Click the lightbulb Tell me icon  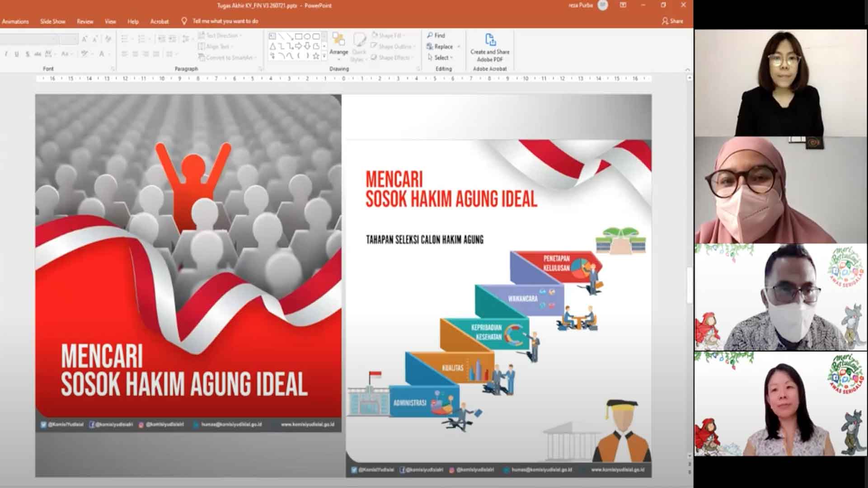click(184, 21)
